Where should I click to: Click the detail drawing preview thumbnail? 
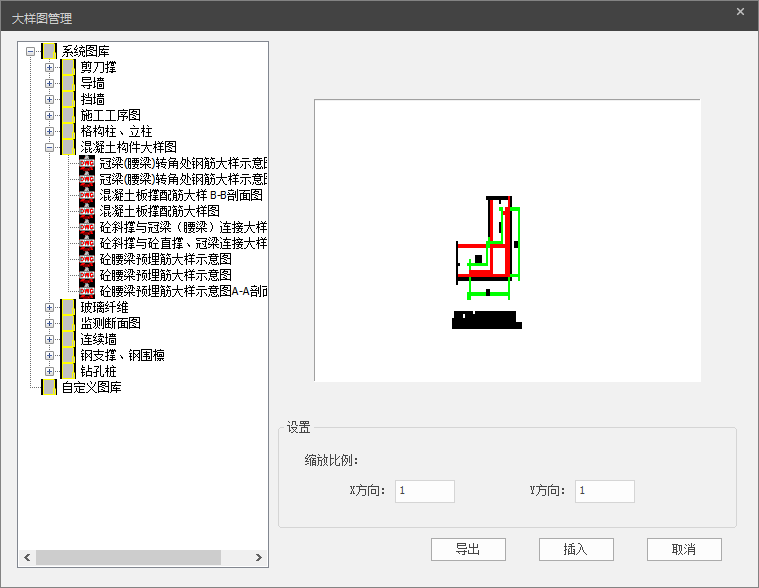click(507, 241)
